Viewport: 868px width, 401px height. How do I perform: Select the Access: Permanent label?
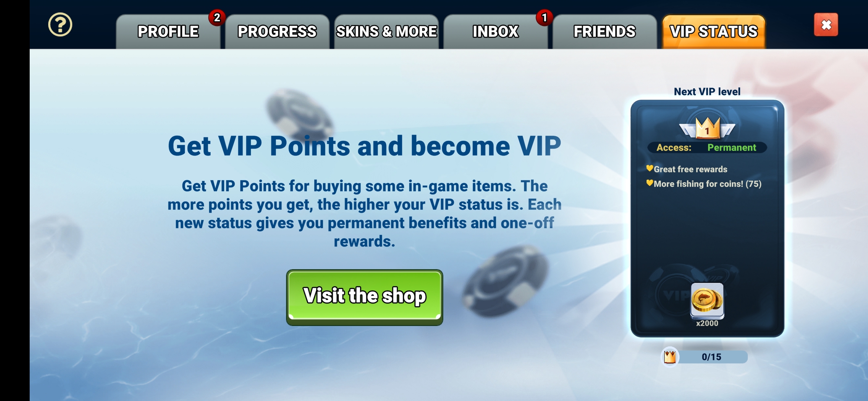pos(707,147)
